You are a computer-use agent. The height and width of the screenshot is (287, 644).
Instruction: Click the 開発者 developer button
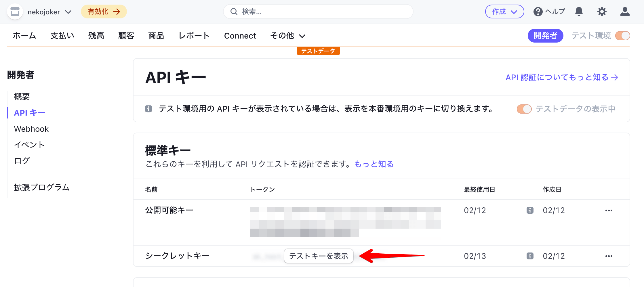[545, 36]
